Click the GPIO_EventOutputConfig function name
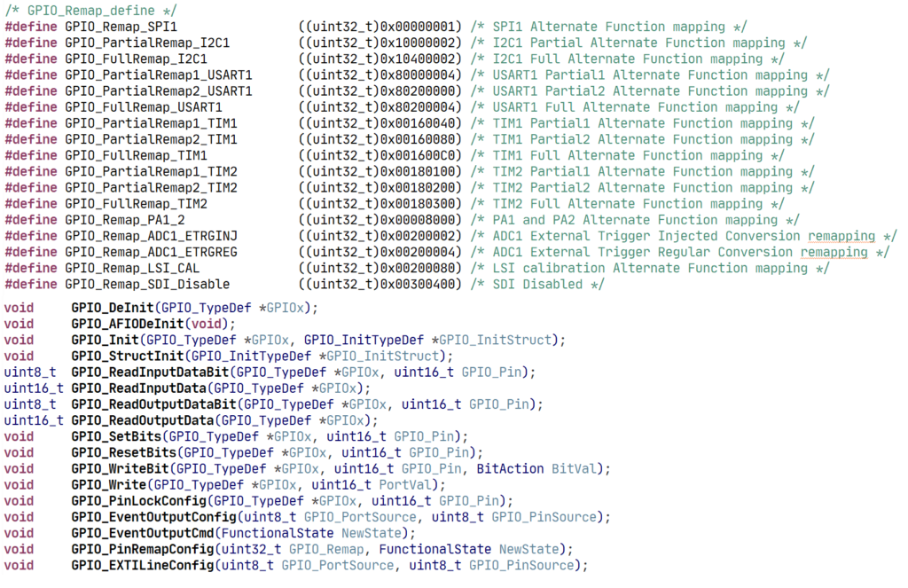This screenshot has width=908, height=588. pos(154,517)
